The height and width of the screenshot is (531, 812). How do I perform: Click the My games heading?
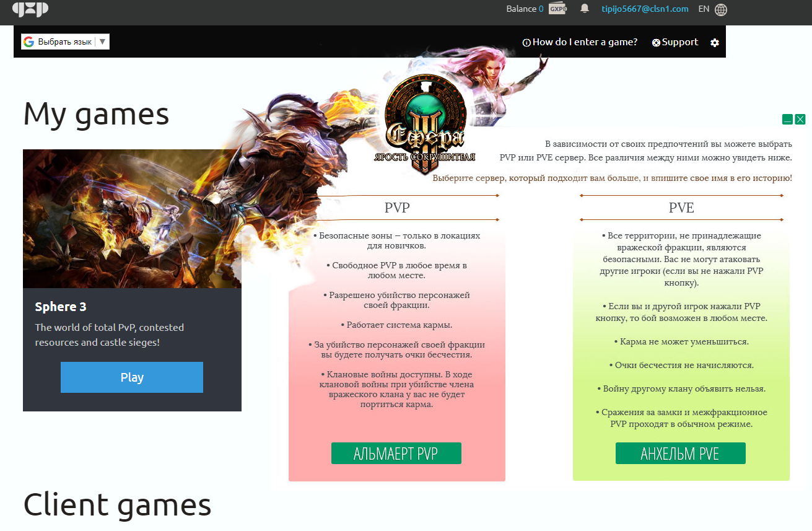click(96, 114)
